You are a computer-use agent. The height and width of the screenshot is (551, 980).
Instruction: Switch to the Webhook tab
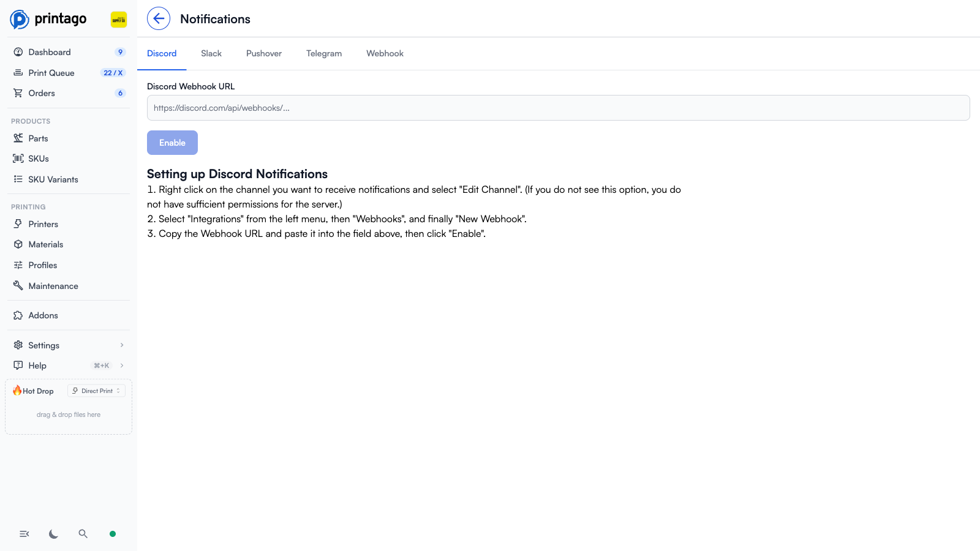pos(385,54)
